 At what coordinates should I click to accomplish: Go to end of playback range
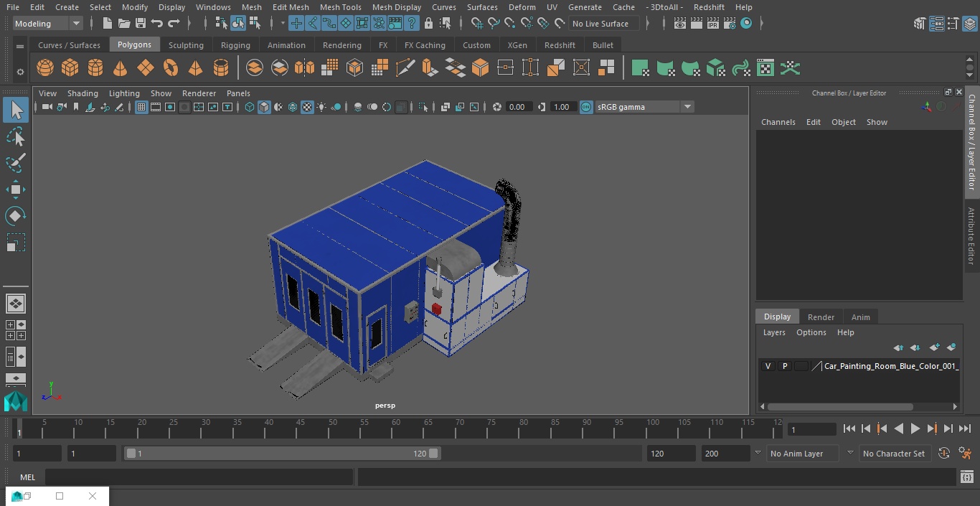point(965,428)
